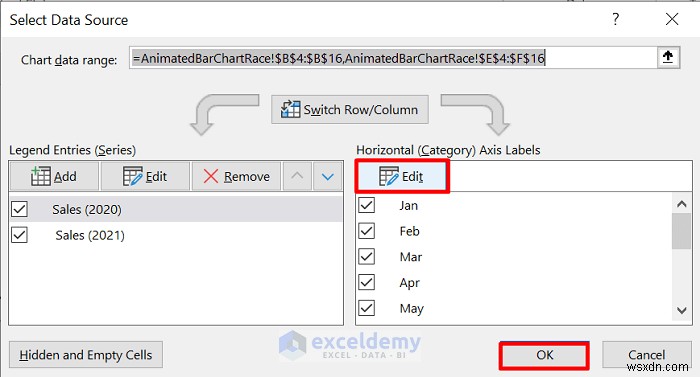Click the Switch Row/Column button
This screenshot has width=700, height=377.
coord(350,109)
